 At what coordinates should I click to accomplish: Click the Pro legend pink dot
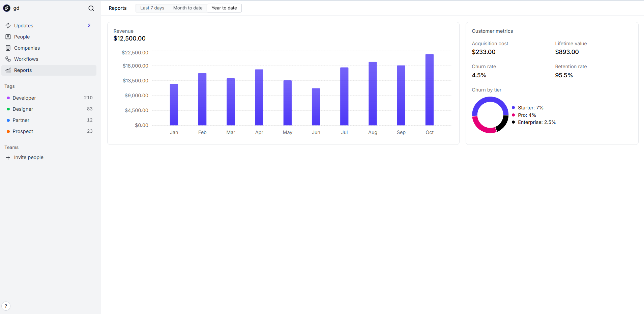coord(513,115)
